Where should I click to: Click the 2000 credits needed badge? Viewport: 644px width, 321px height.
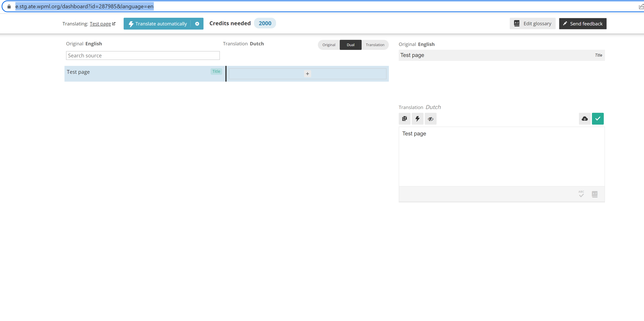pos(265,23)
